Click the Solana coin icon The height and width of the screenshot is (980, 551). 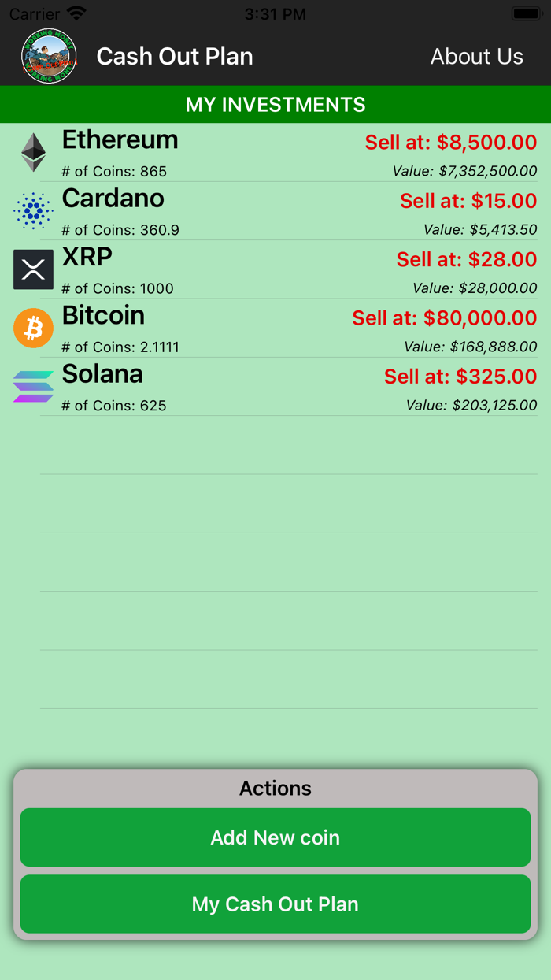tap(33, 386)
